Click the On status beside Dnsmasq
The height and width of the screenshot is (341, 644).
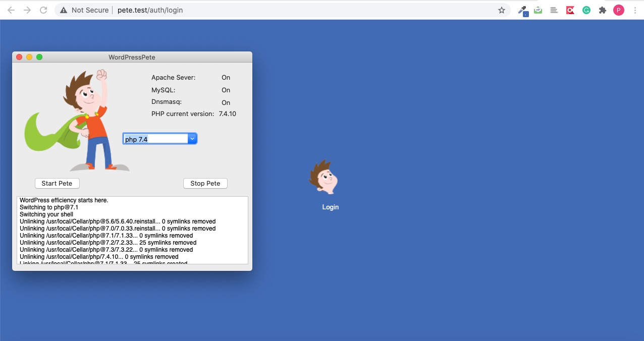tap(226, 103)
